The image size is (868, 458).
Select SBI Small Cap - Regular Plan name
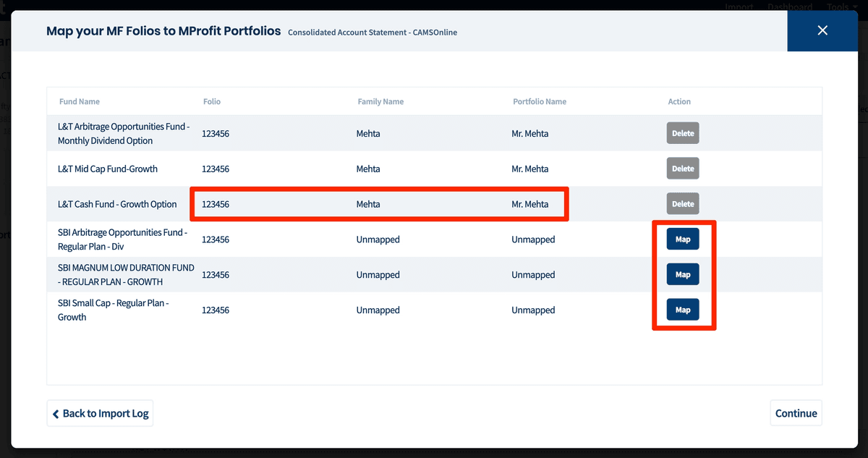tap(114, 310)
